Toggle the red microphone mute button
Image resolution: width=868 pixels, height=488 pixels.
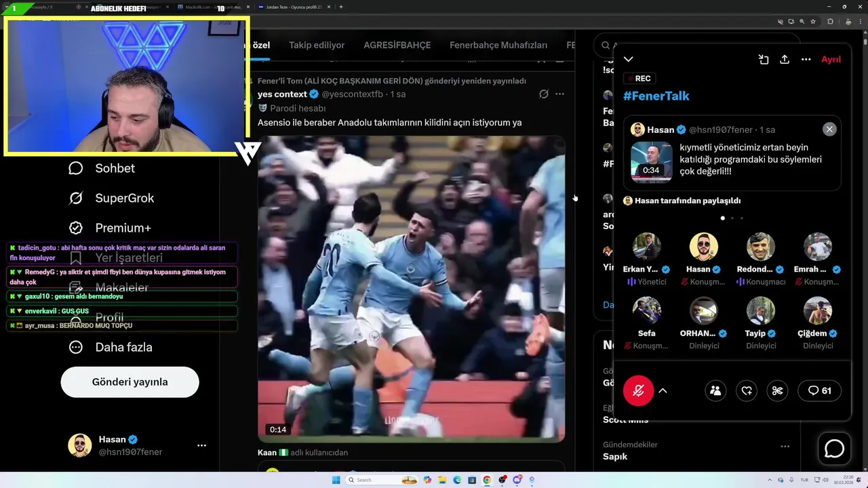tap(638, 390)
